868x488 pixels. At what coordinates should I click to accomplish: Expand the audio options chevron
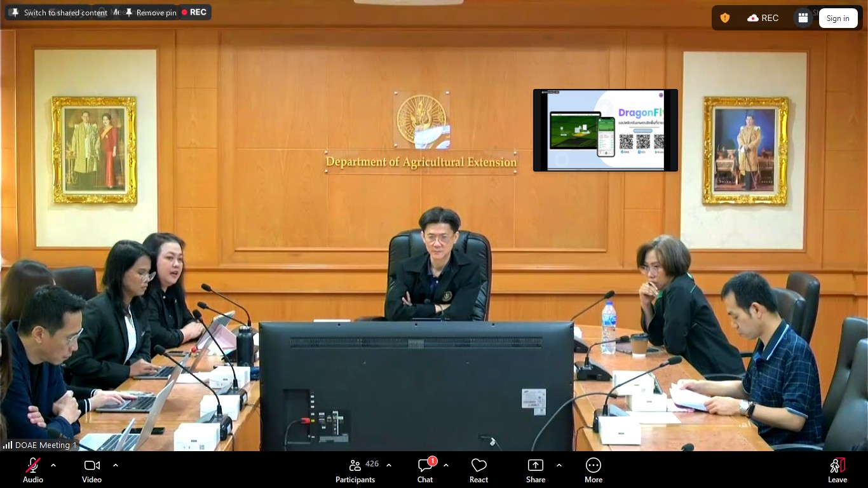pos(53,465)
